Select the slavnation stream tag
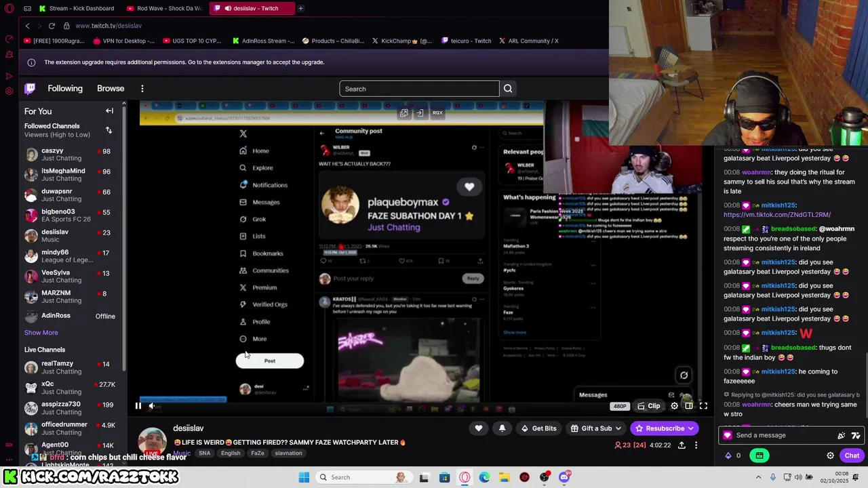 tap(288, 453)
